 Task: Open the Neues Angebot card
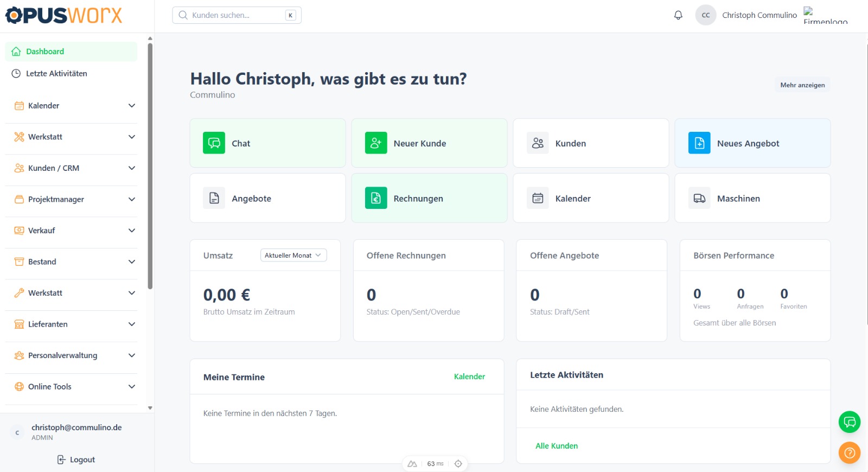click(752, 143)
